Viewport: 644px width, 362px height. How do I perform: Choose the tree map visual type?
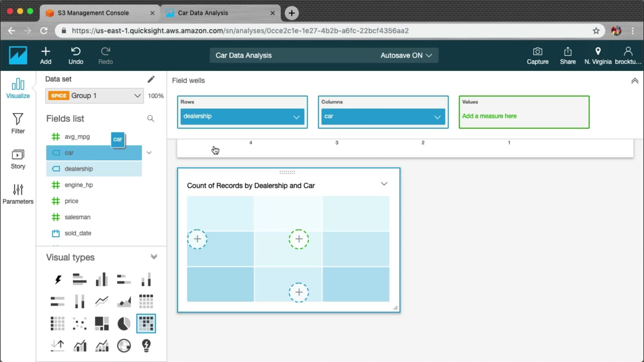click(102, 324)
